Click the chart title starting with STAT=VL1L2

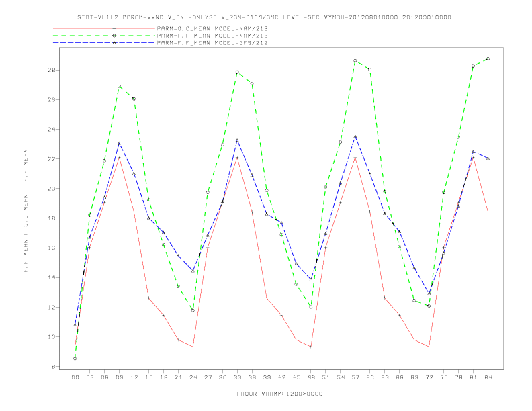pyautogui.click(x=264, y=17)
